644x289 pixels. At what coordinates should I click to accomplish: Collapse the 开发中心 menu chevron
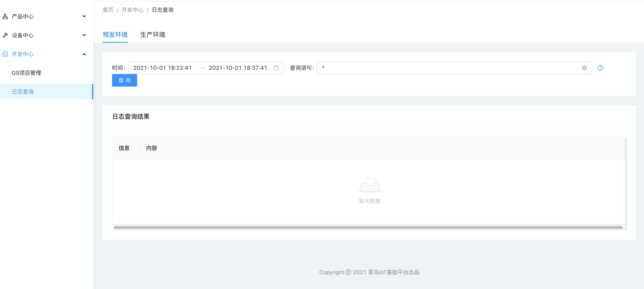click(84, 54)
